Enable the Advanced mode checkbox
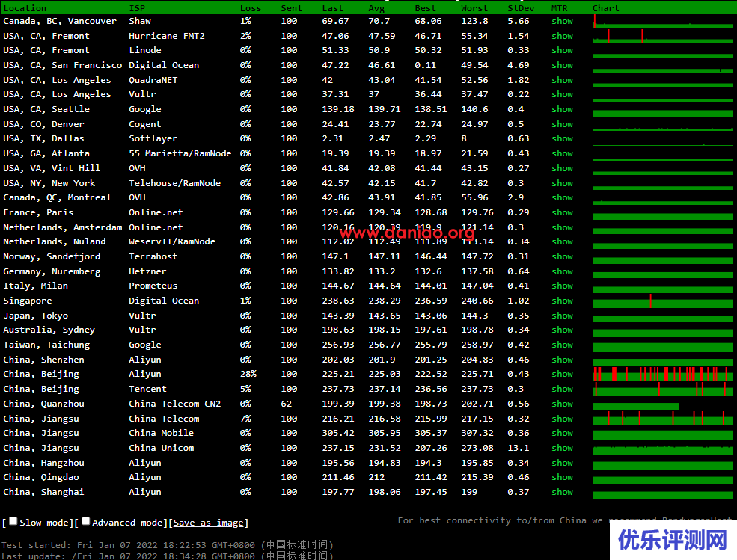The width and height of the screenshot is (737, 560). 85,521
